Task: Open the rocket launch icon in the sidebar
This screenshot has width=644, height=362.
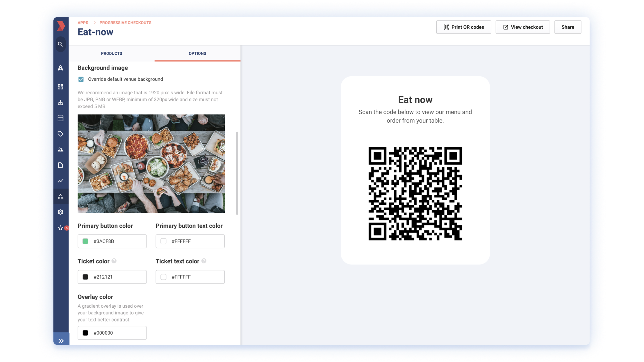Action: pos(61,68)
